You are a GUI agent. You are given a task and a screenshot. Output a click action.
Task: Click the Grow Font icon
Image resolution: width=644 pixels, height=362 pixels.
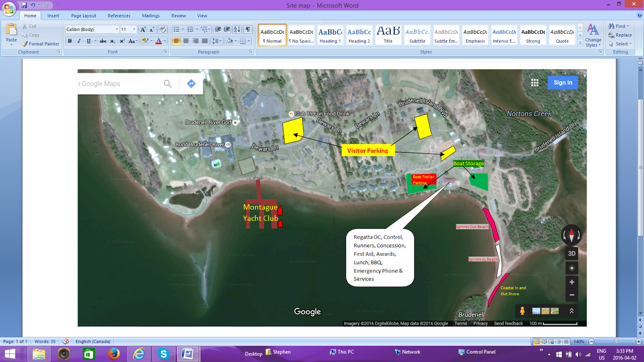(x=143, y=29)
